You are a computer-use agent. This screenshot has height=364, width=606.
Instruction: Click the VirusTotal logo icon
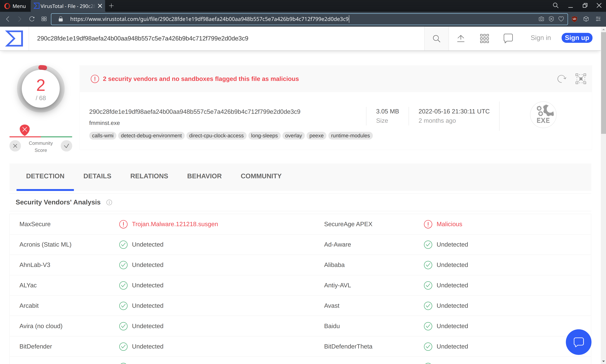[14, 38]
